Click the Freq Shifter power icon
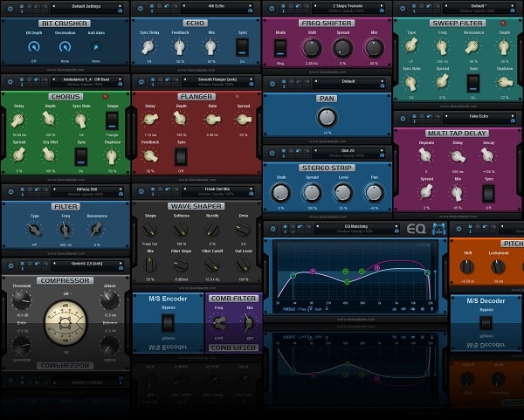524x420 pixels. [x=272, y=9]
